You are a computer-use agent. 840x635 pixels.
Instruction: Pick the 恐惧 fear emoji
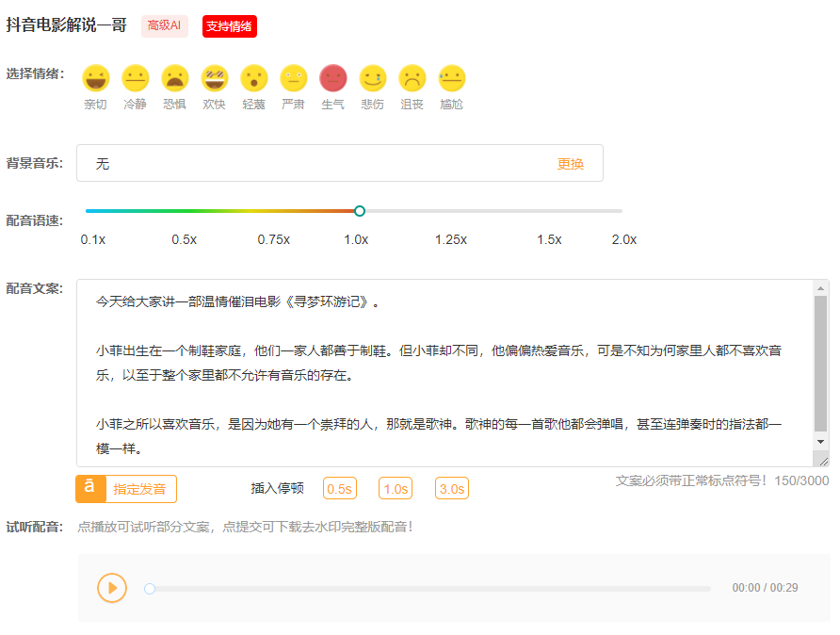[175, 78]
